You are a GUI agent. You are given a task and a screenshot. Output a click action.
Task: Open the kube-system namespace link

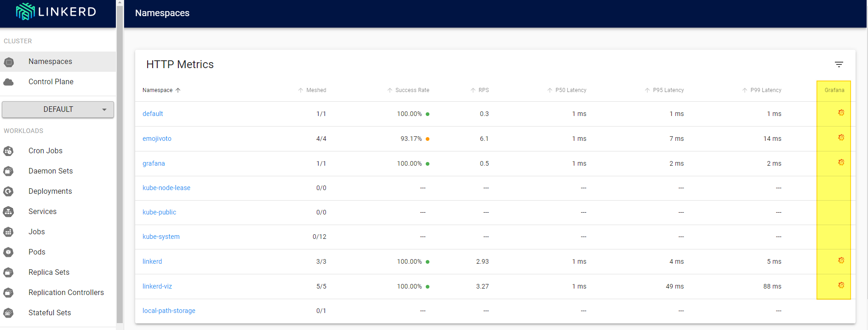coord(161,237)
